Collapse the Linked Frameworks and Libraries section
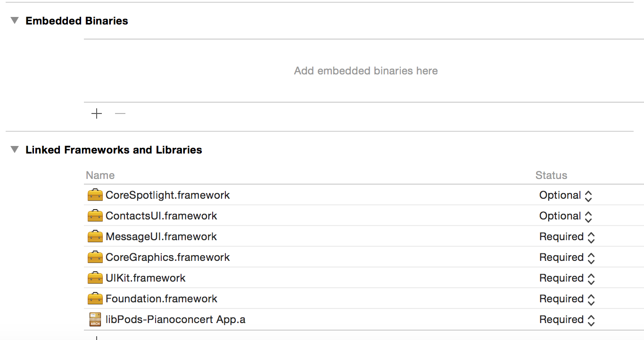This screenshot has height=340, width=644. 15,150
